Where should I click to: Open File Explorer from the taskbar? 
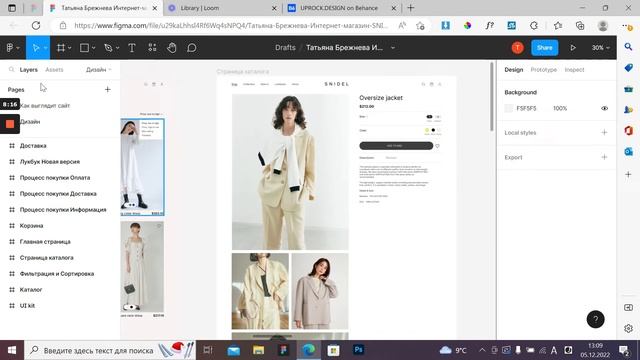click(x=258, y=350)
